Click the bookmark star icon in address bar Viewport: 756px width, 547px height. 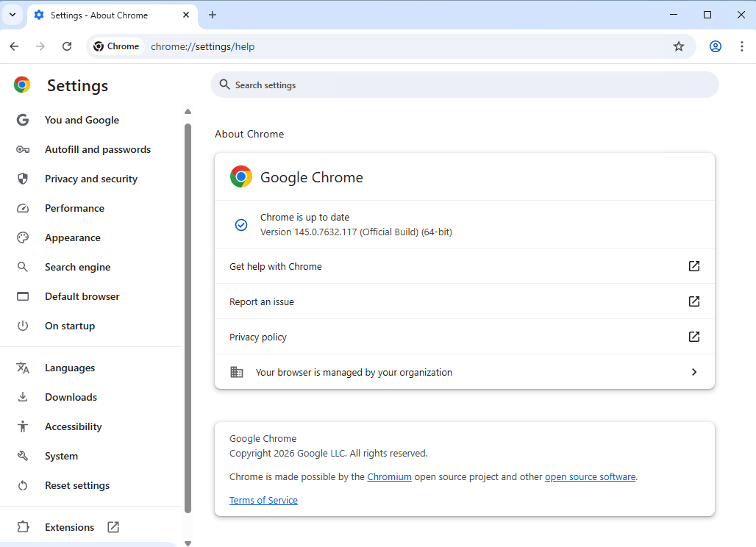(679, 46)
